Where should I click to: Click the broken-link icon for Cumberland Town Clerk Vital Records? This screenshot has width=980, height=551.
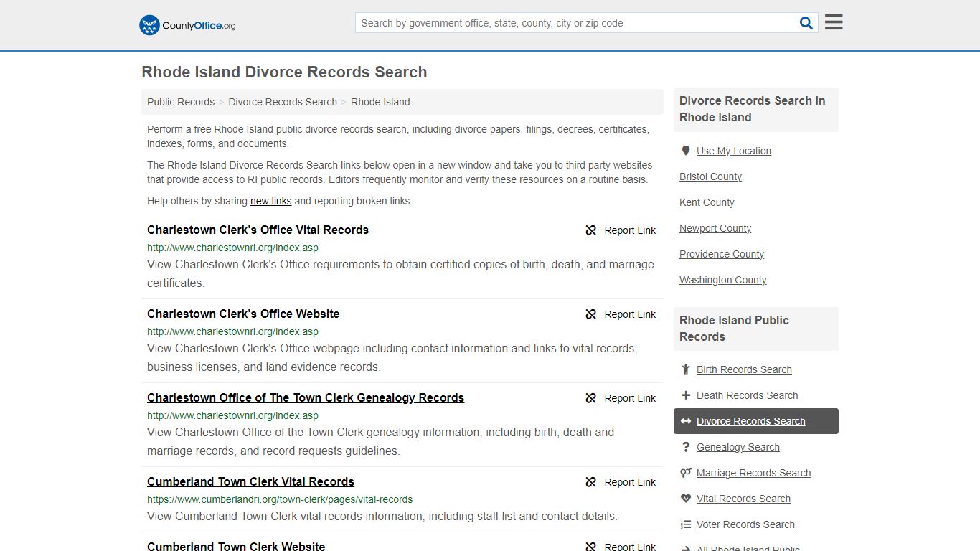click(591, 482)
